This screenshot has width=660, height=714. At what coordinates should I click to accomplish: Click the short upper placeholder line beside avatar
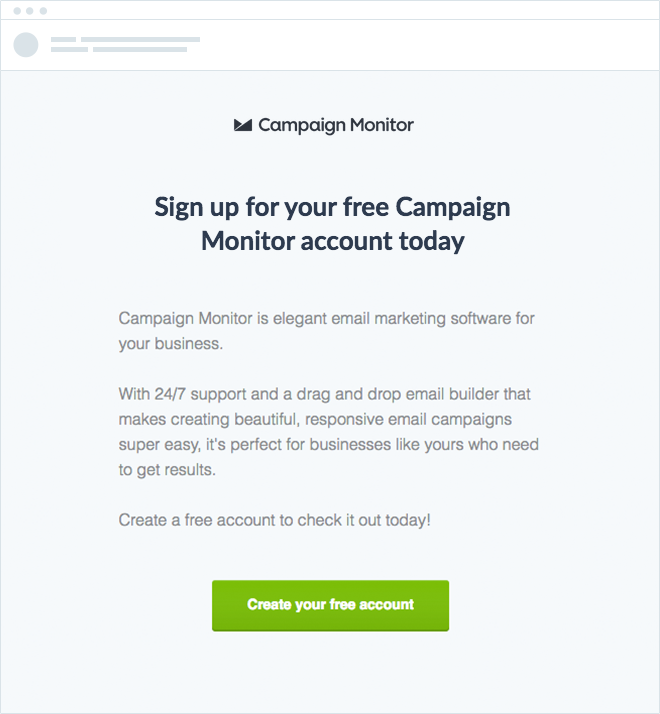click(x=63, y=40)
